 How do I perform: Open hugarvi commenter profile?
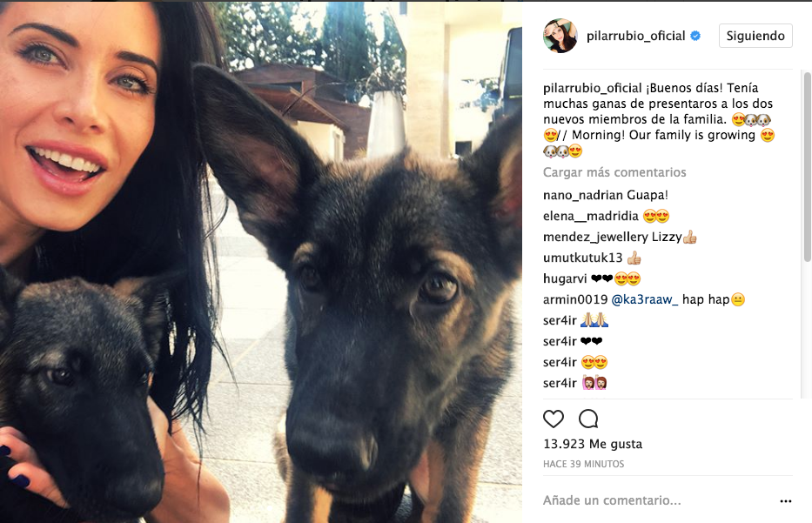click(x=565, y=278)
